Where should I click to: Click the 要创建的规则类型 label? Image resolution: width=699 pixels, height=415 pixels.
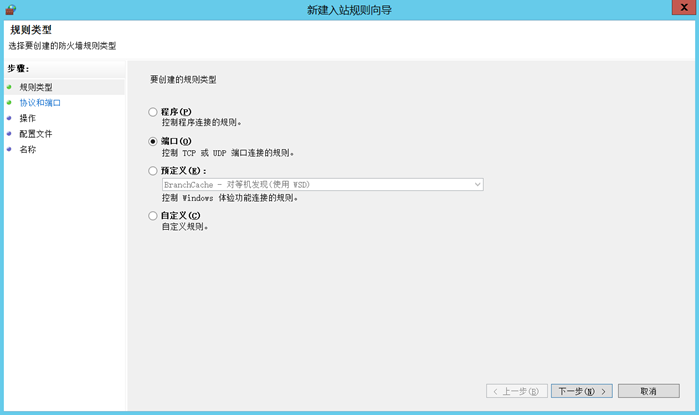[x=183, y=80]
